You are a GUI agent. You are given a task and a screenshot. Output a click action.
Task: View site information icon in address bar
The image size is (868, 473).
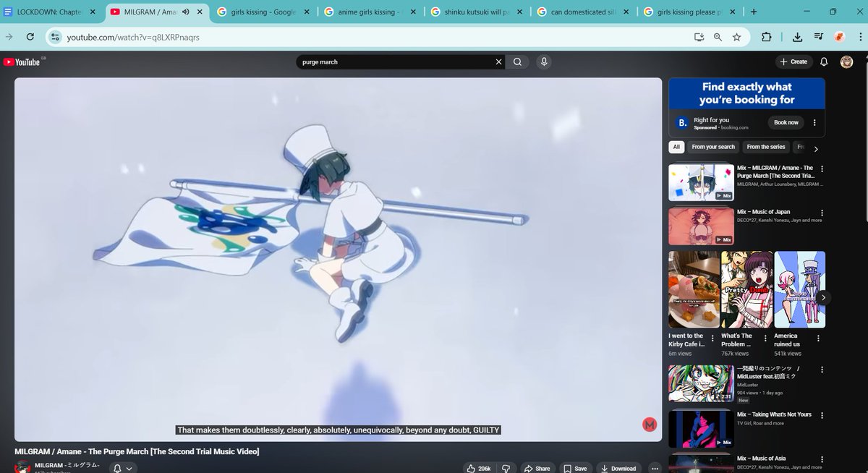point(56,37)
